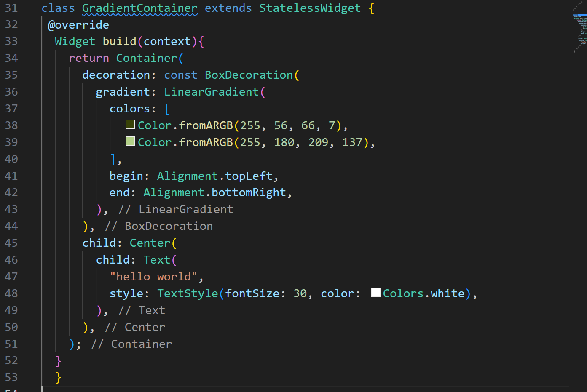Click the Center widget on line 45
The image size is (587, 392).
click(150, 243)
